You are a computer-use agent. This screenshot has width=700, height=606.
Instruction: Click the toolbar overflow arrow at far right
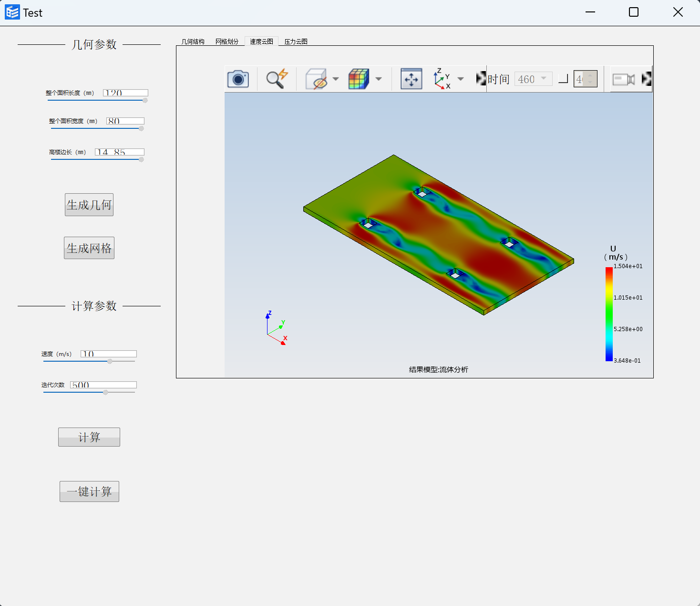(647, 79)
